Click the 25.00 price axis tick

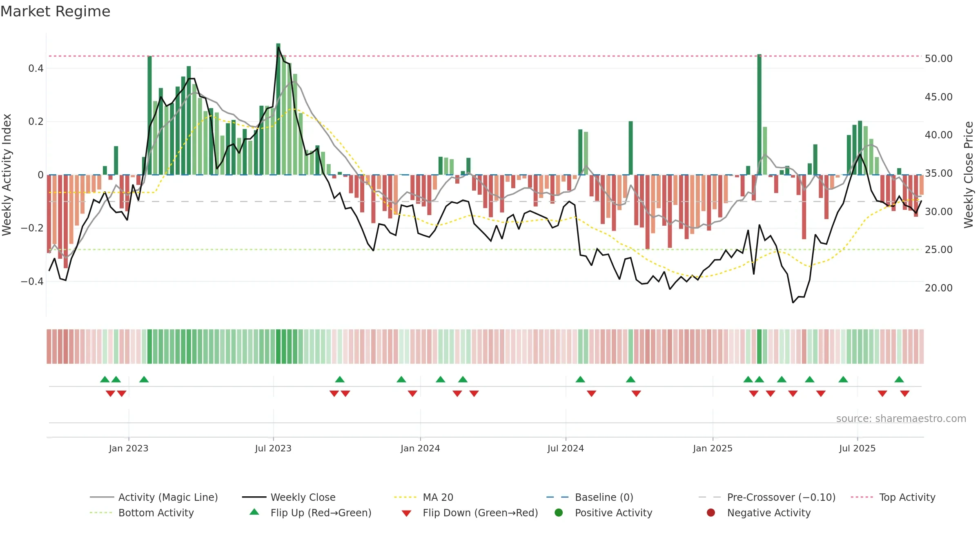(x=939, y=249)
